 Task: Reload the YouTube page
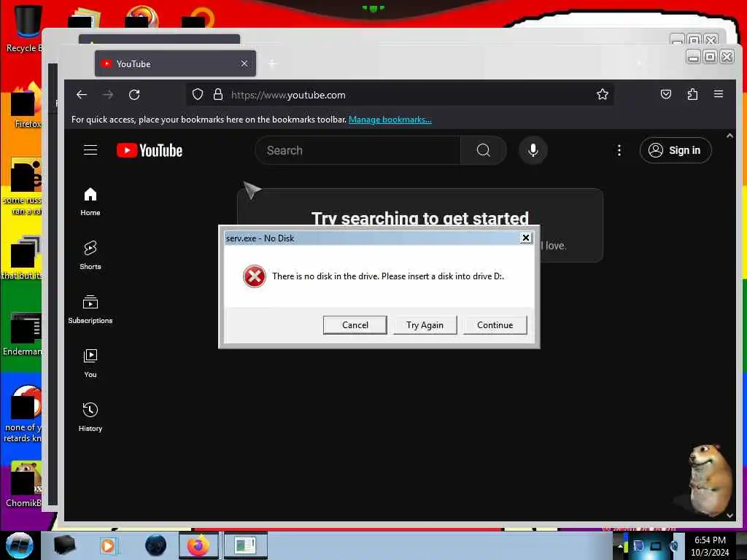(x=134, y=95)
